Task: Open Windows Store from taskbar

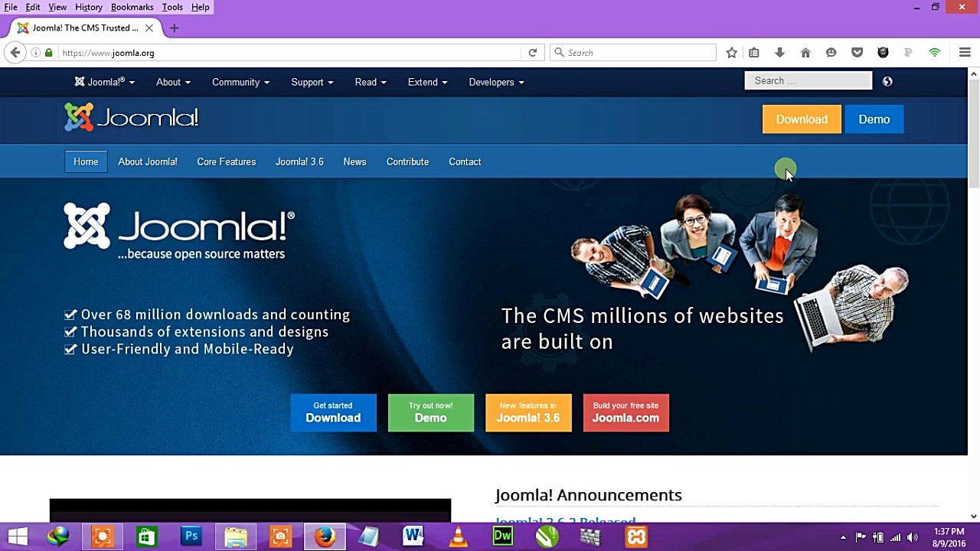Action: pos(146,536)
